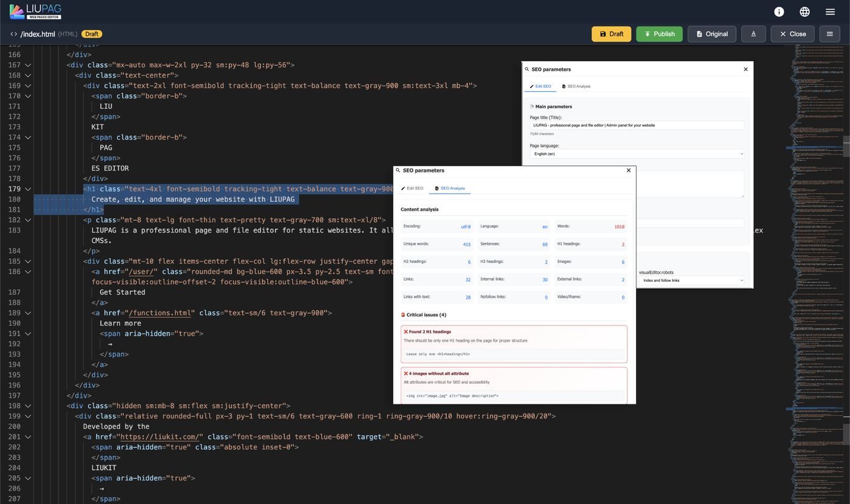Open the Page language dropdown
The image size is (850, 504).
636,154
